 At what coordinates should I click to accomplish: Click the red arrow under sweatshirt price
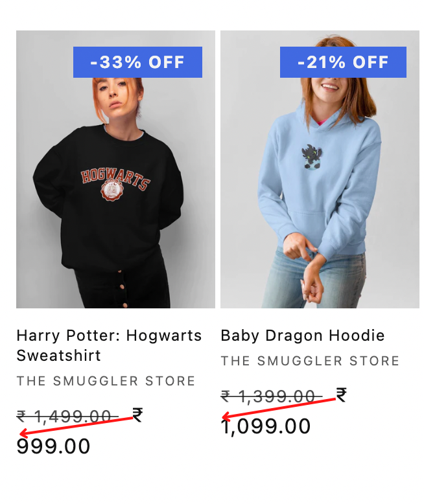[x=77, y=426]
